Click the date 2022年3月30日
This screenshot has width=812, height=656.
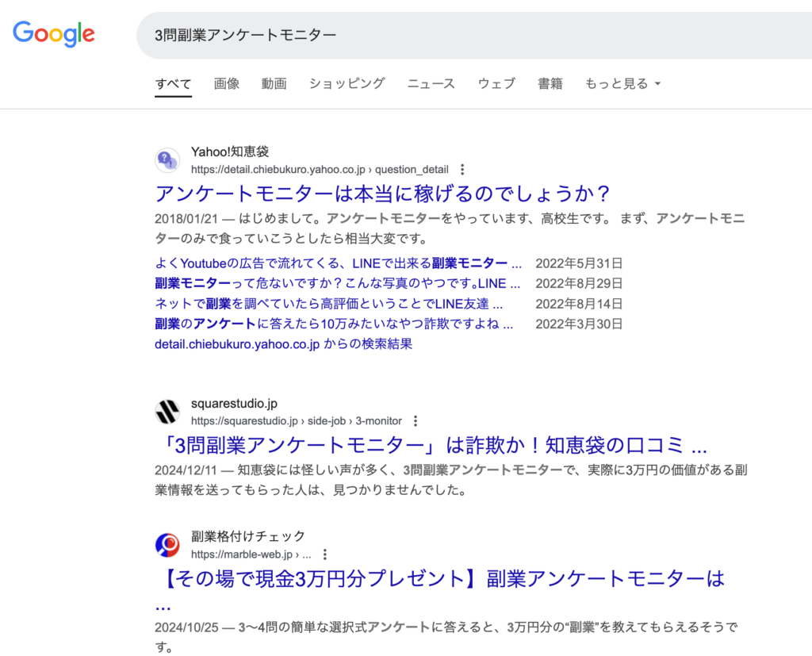[x=579, y=324]
